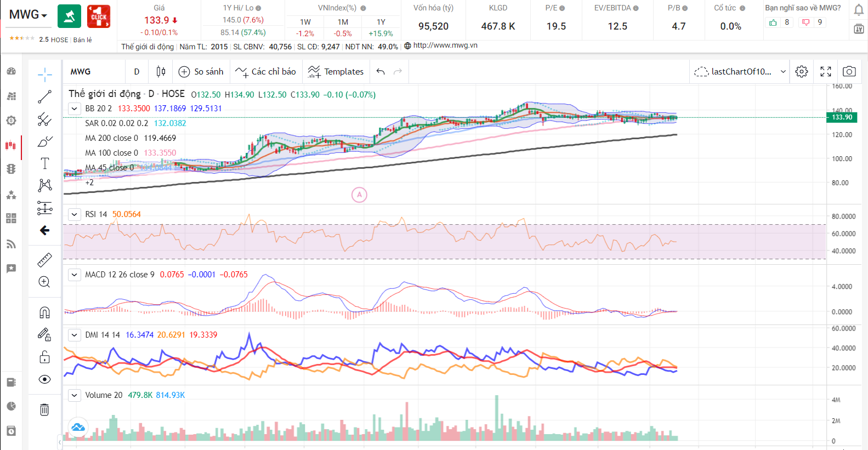The width and height of the screenshot is (868, 450).
Task: Open the dollar gear sidebar icon
Action: click(11, 121)
